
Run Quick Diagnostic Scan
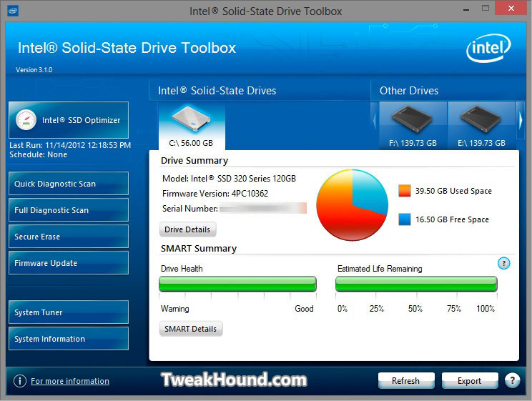click(69, 184)
